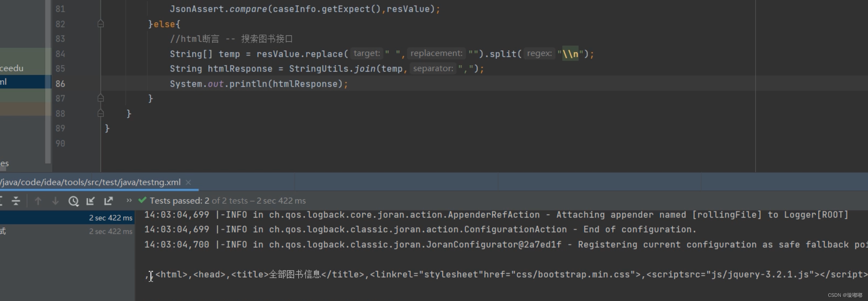868x301 pixels.
Task: Click the green tests-passed checkmark icon
Action: [142, 200]
